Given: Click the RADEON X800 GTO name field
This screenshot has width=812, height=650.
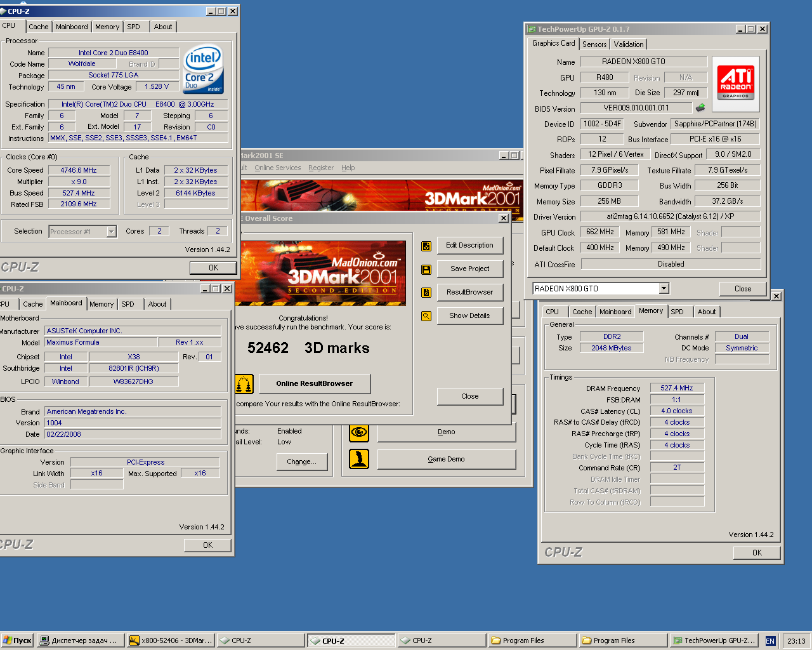Looking at the screenshot, I should click(x=644, y=62).
